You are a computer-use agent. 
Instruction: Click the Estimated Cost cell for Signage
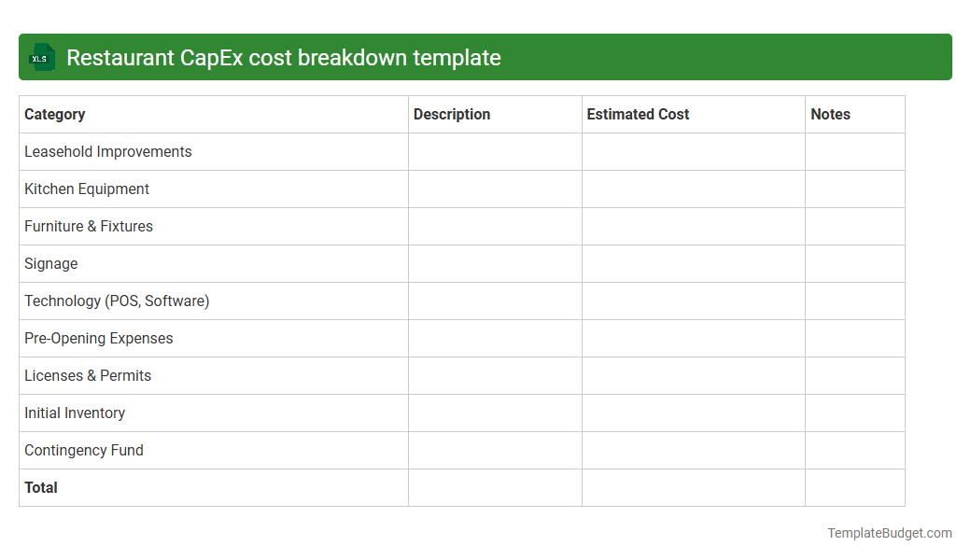693,263
